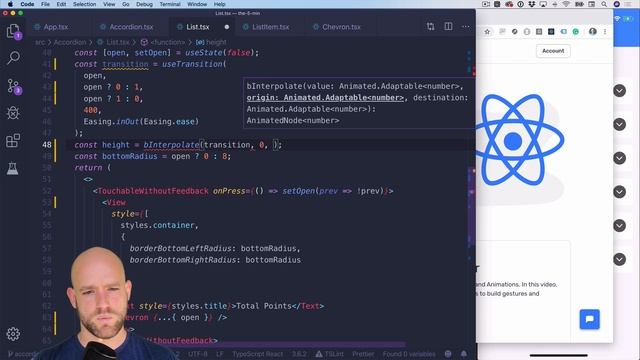Screen dimensions: 640x360
Task: Open the height symbol breadcrumb
Action: (x=211, y=42)
